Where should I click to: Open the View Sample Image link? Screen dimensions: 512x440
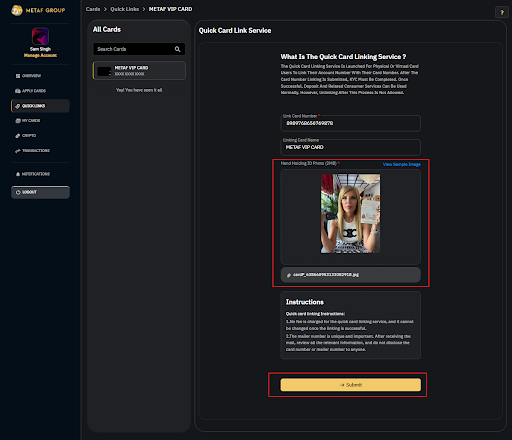402,164
